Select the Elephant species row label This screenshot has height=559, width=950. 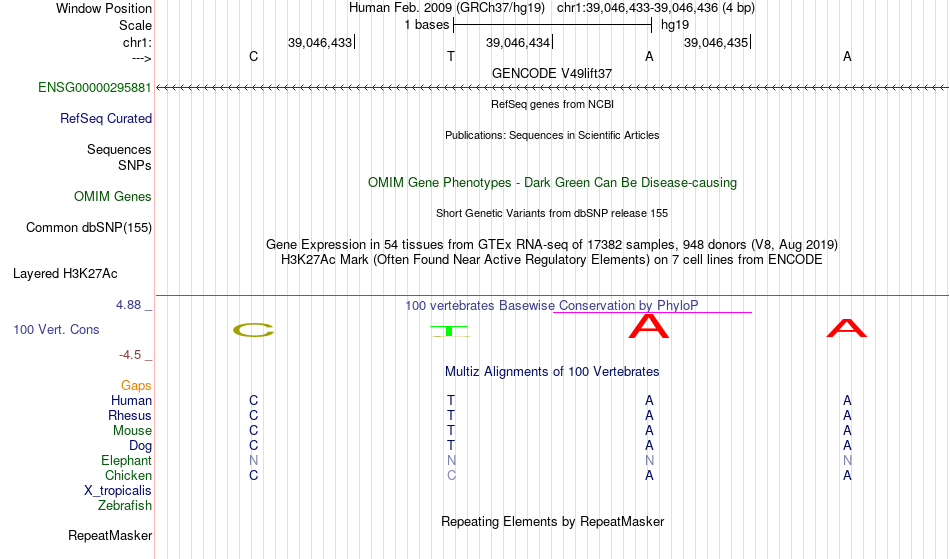coord(126,461)
